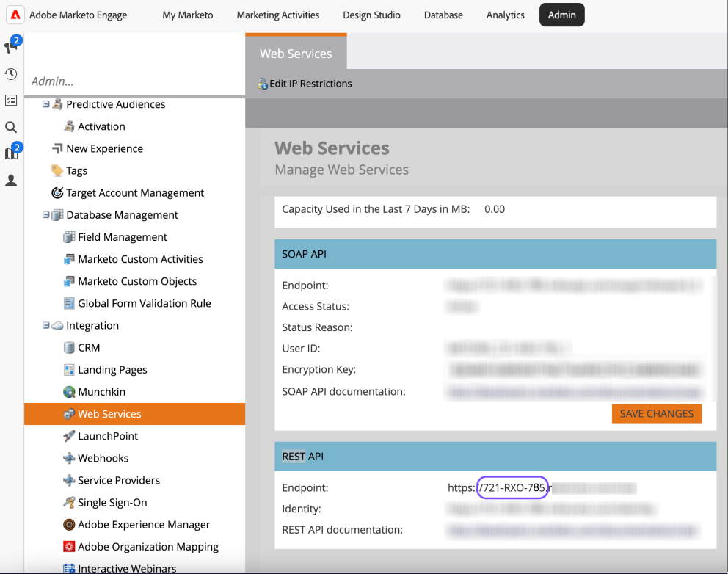
Task: Click the Adobe Marketo Engage title
Action: tap(78, 15)
